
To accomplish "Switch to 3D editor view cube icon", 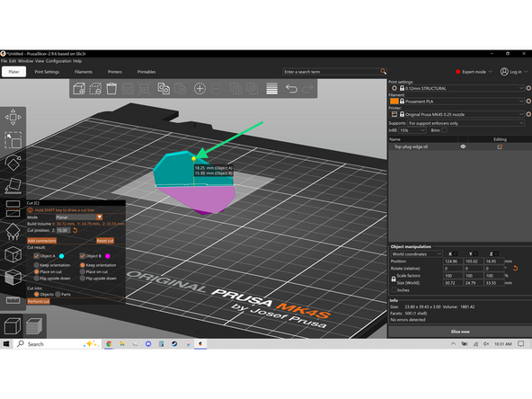I will [x=13, y=326].
